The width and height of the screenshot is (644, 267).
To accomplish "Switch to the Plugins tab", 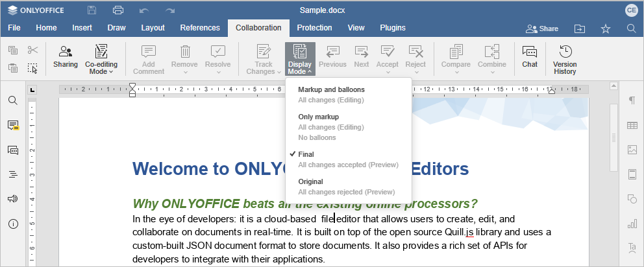I will [393, 28].
